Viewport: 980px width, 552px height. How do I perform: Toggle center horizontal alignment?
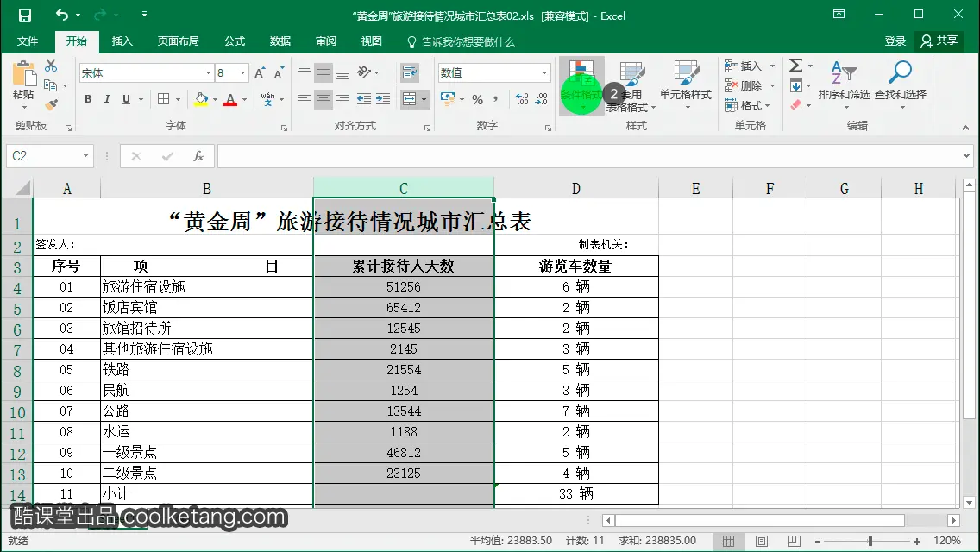coord(324,99)
